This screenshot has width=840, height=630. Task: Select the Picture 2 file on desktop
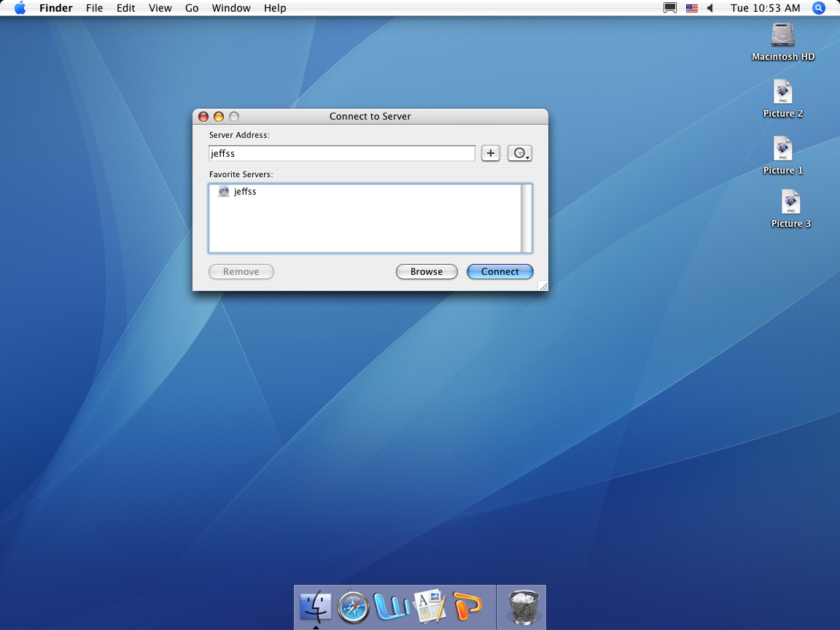pos(783,93)
